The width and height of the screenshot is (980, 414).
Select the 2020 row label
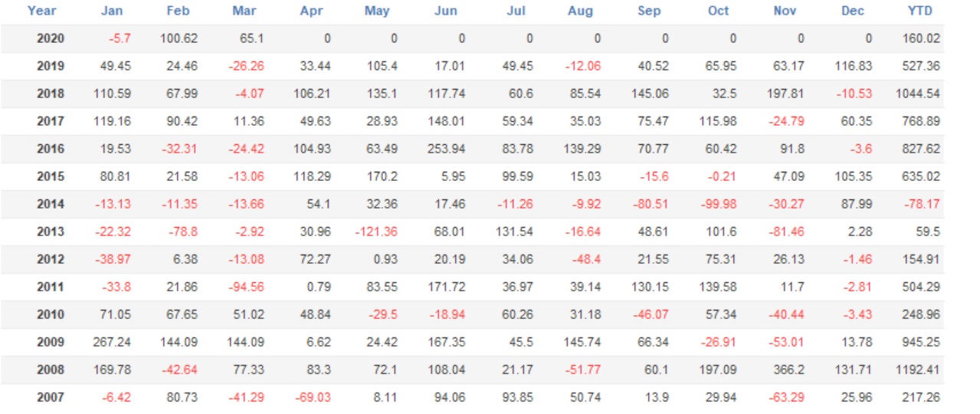(51, 38)
